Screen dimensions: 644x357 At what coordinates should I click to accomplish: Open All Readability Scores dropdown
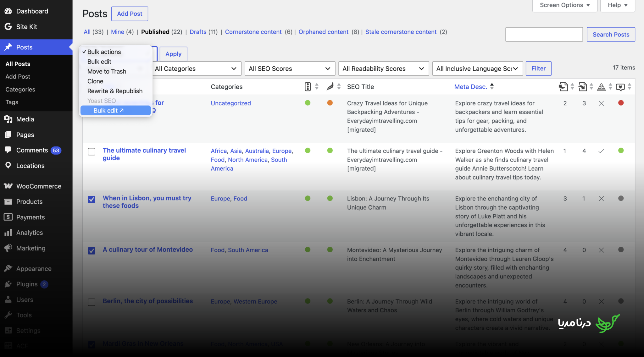384,69
